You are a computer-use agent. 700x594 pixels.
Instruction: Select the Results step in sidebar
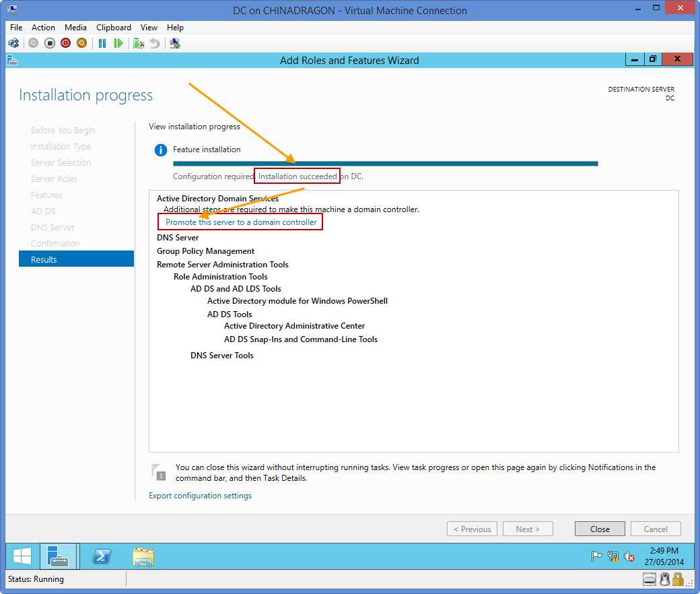click(x=76, y=259)
